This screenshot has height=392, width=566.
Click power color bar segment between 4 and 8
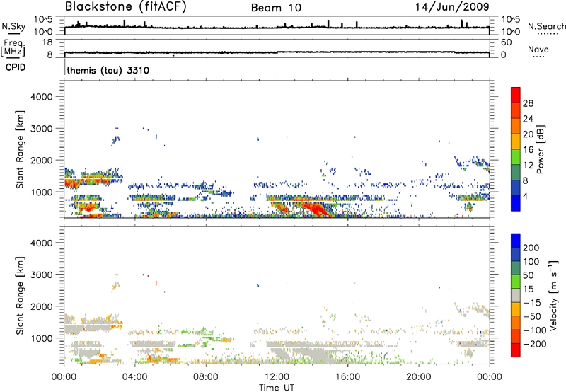click(x=516, y=188)
